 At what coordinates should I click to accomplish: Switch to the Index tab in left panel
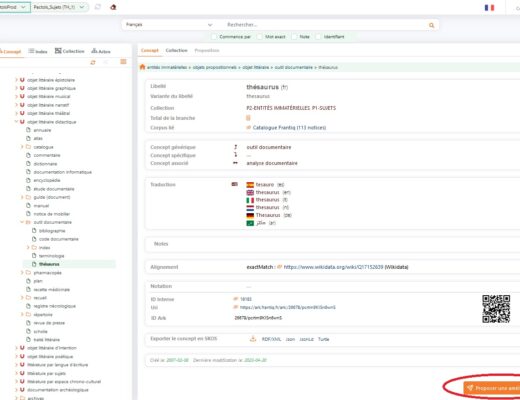tap(38, 51)
